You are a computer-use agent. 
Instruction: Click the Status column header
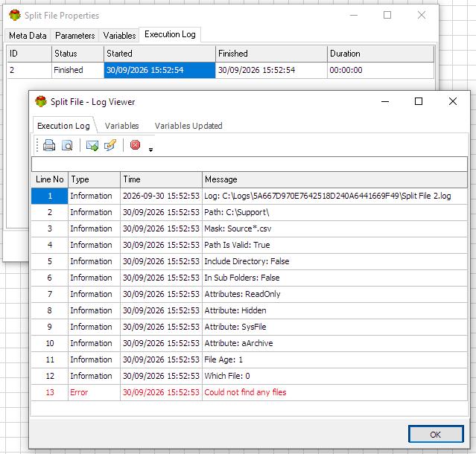pos(77,54)
